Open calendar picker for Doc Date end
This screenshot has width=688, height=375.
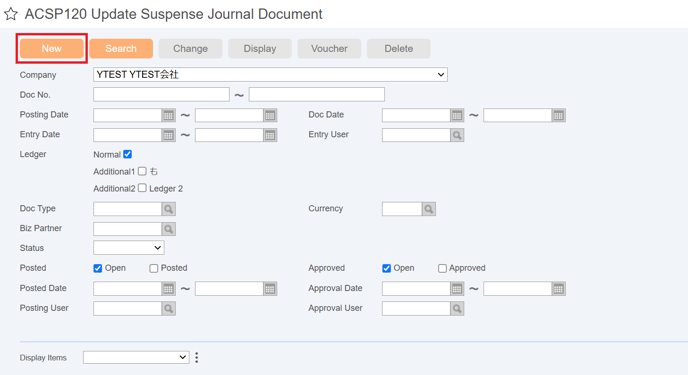558,115
